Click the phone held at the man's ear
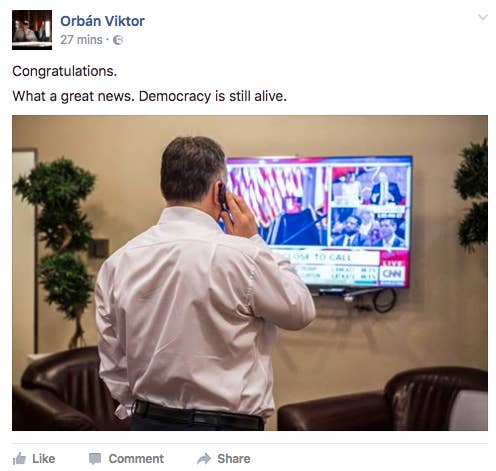 [223, 197]
